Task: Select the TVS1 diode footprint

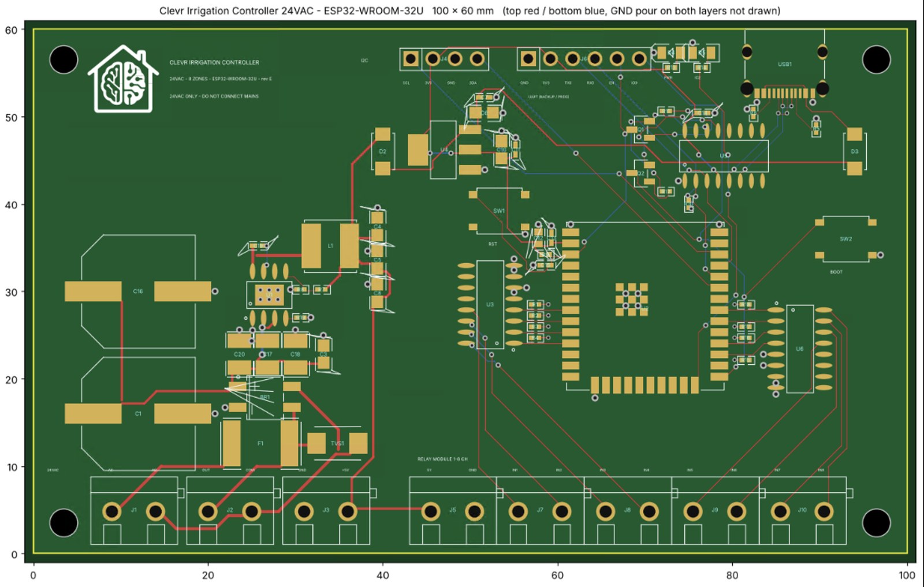Action: coord(337,443)
